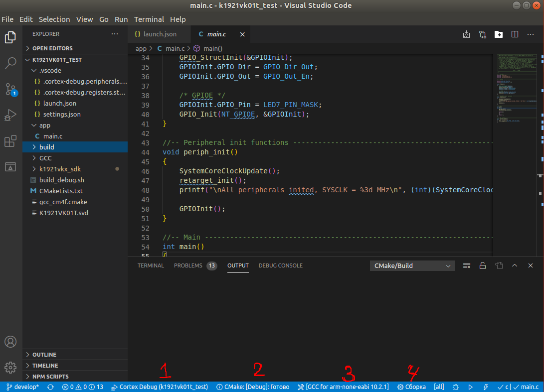The image size is (544, 392).
Task: Switch to the PROBLEMS panel tab
Action: point(195,265)
